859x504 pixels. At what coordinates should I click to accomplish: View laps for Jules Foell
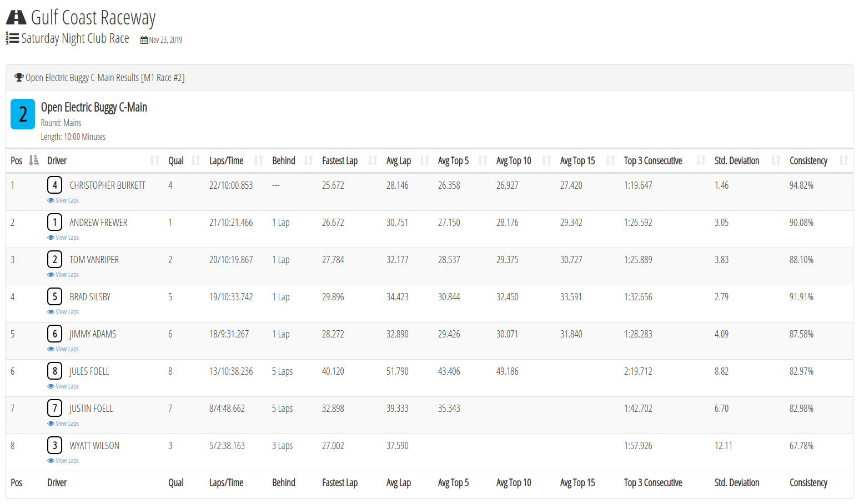point(63,386)
